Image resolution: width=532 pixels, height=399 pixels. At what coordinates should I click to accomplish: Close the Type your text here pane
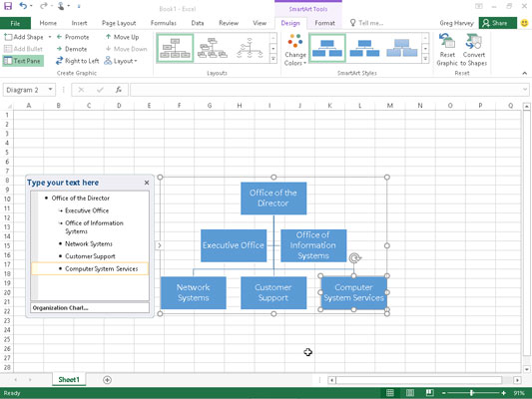tap(147, 183)
